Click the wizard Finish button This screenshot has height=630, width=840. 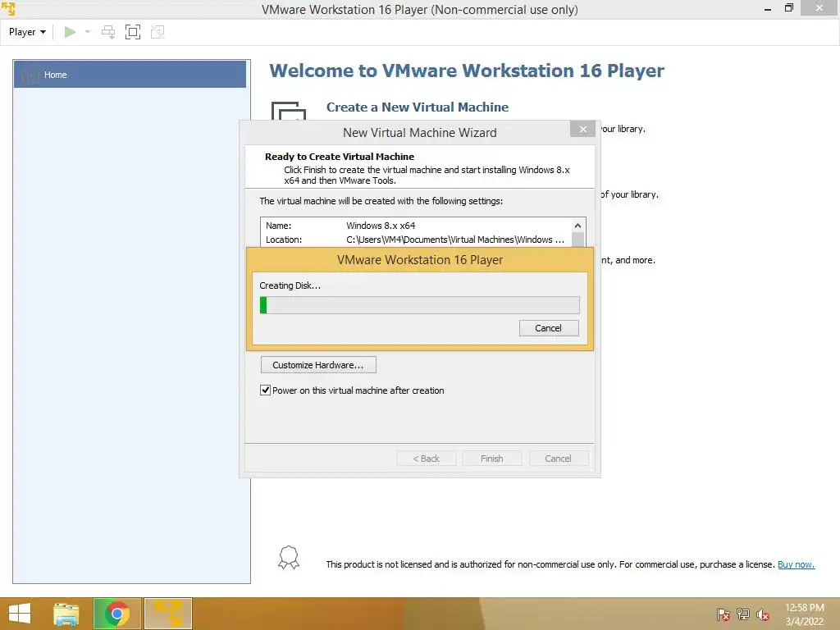[x=492, y=459]
